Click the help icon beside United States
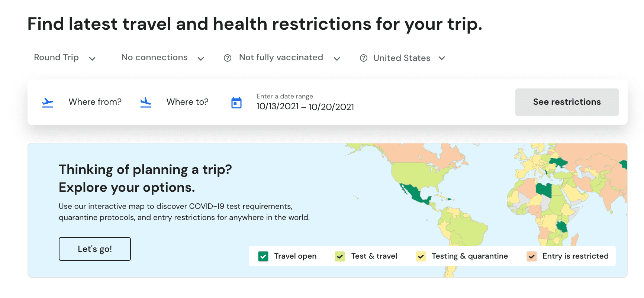This screenshot has width=644, height=298. tap(364, 58)
